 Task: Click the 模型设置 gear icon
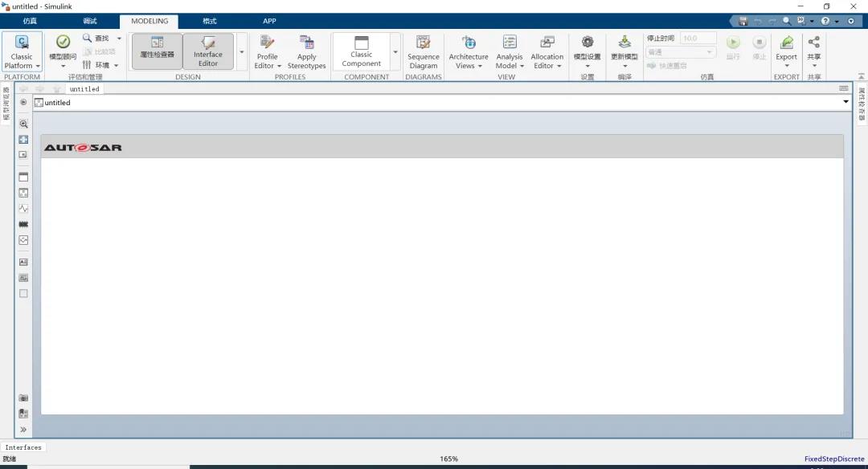pos(587,43)
